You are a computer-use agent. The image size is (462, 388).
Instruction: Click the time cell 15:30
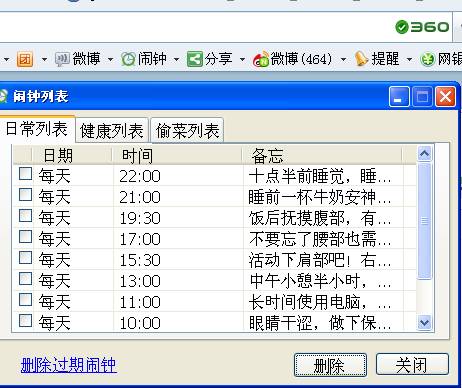click(x=140, y=260)
